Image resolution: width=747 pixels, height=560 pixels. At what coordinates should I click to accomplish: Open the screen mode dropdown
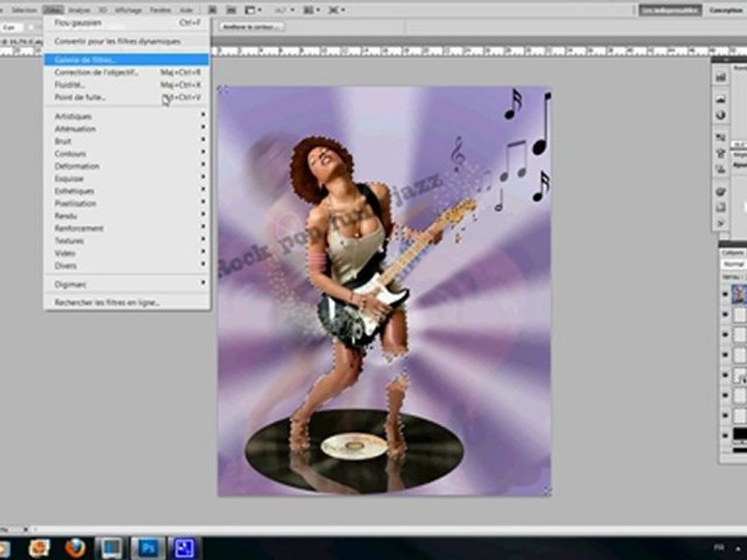pos(336,9)
